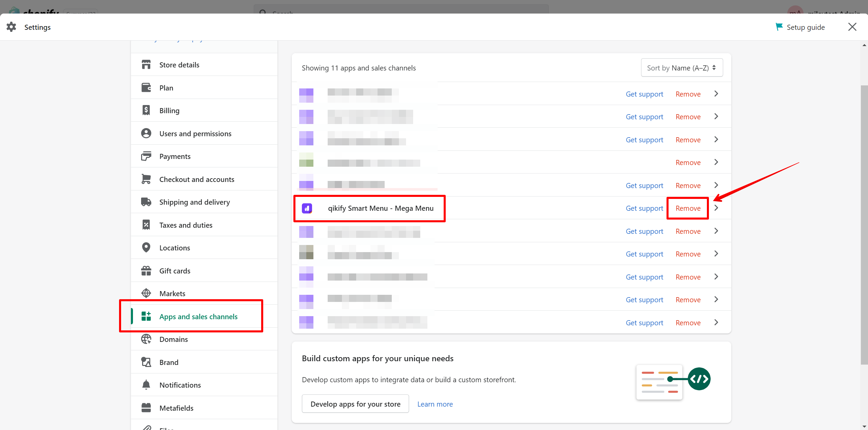868x430 pixels.
Task: Click the qikify Smart Menu app icon
Action: [x=307, y=208]
